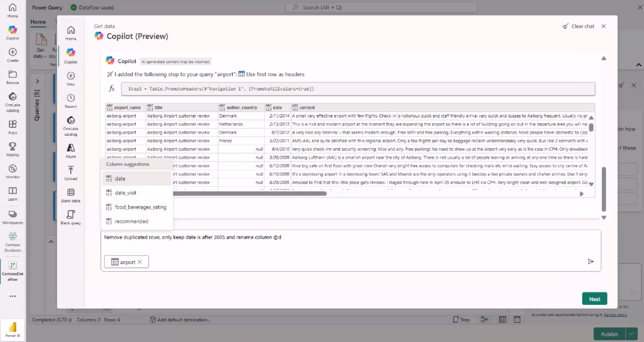
Task: Click the author_country column header
Action: tap(241, 107)
